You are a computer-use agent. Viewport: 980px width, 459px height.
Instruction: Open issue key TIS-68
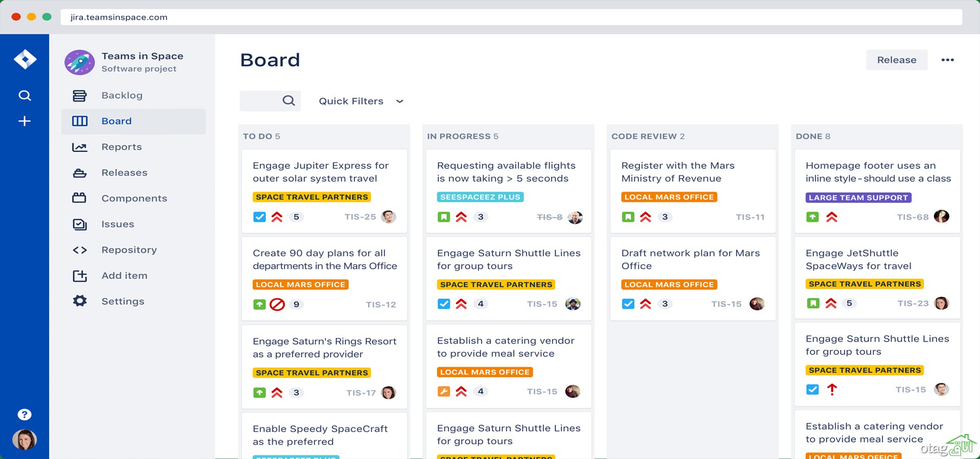913,217
